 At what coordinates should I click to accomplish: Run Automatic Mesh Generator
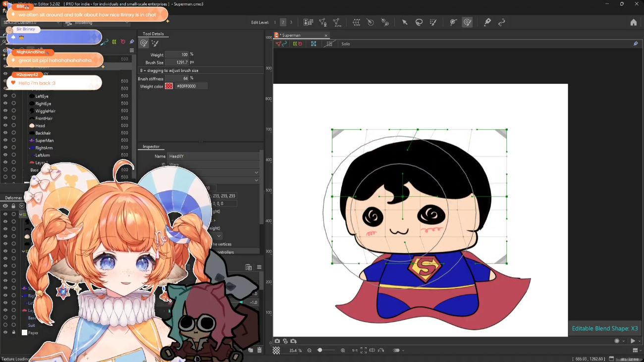pos(337,22)
